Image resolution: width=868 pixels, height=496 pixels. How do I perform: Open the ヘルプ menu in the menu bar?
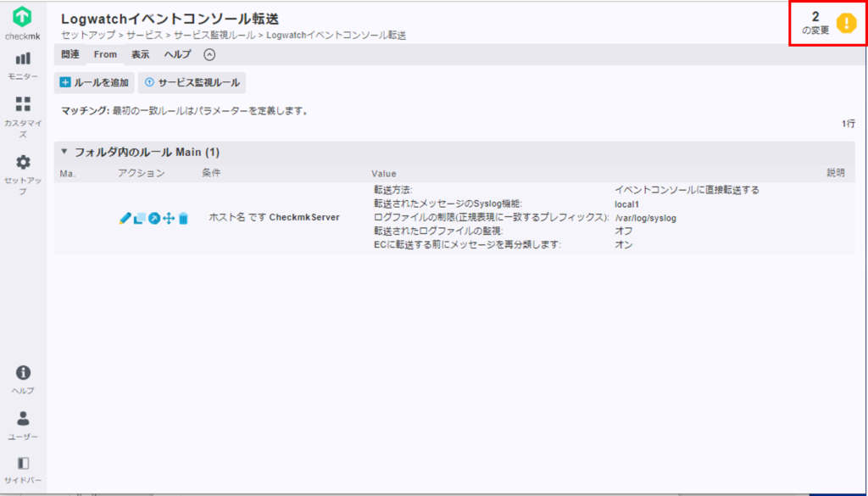click(177, 54)
